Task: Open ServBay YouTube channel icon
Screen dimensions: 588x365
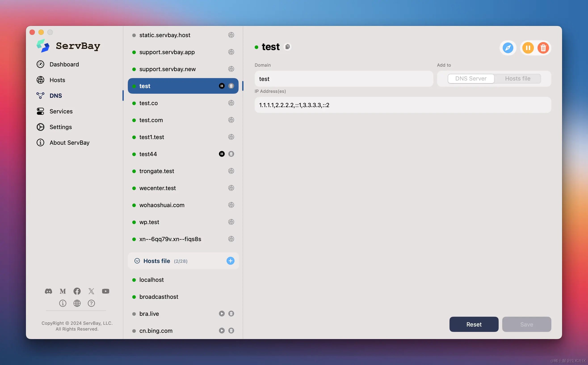Action: tap(106, 291)
